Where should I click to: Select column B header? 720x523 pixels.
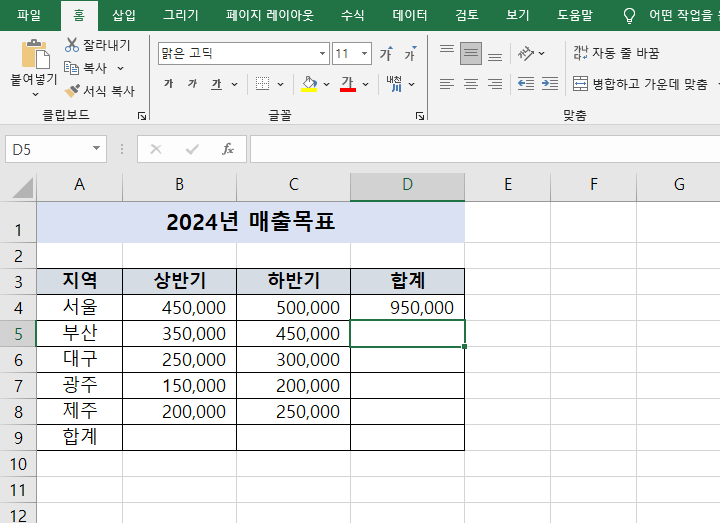coord(180,185)
